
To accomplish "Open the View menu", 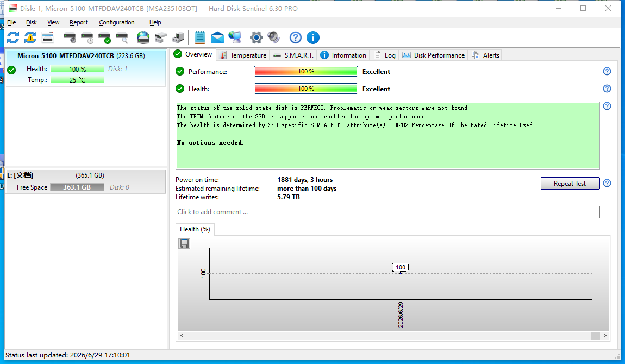I will (53, 22).
